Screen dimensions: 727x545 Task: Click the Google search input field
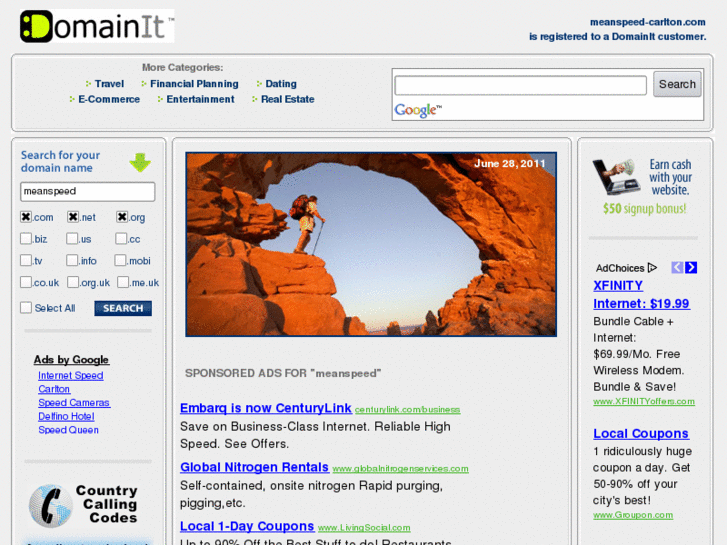tap(520, 85)
